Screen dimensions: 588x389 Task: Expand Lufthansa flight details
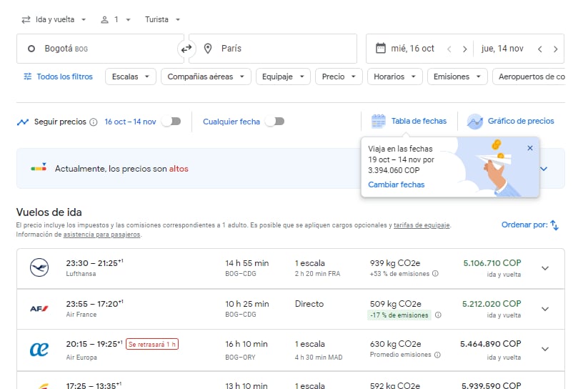point(545,268)
